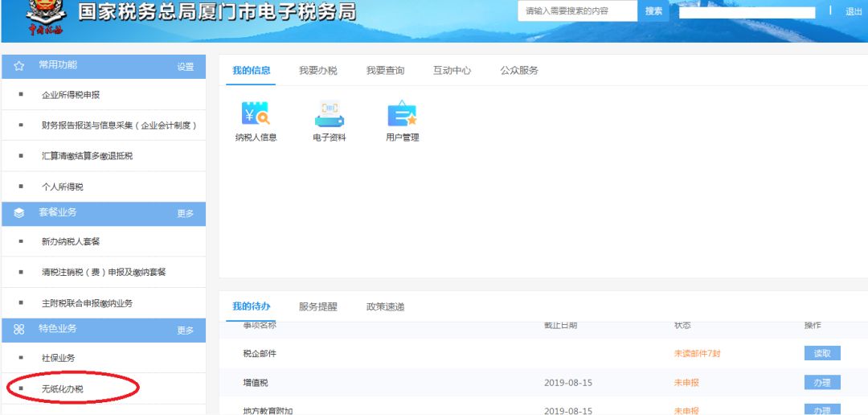Open 企业所得税申报 in the sidebar
Screen dimensions: 868x415
[71, 95]
